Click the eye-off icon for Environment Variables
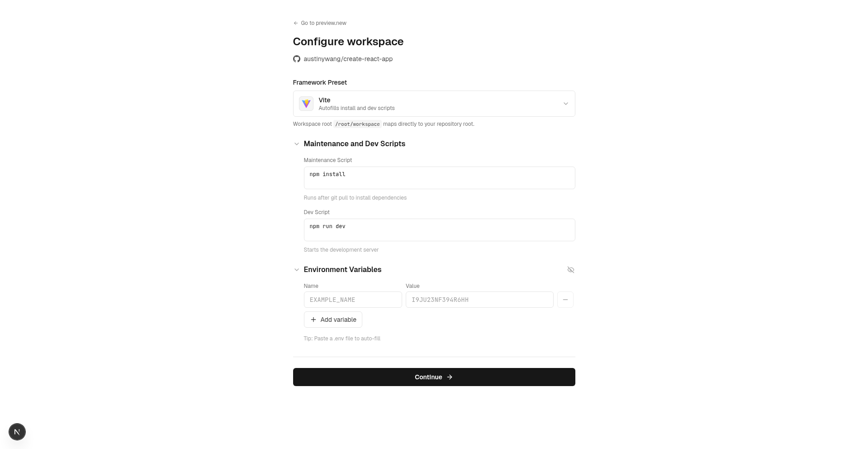868x449 pixels. pyautogui.click(x=571, y=270)
